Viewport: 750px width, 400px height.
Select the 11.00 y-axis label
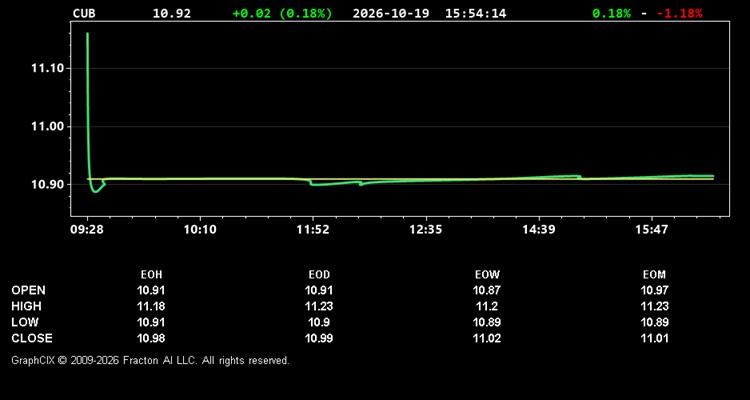[48, 126]
